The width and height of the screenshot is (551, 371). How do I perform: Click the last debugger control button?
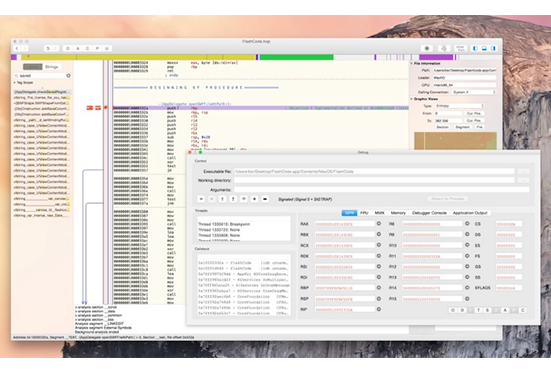pos(265,199)
